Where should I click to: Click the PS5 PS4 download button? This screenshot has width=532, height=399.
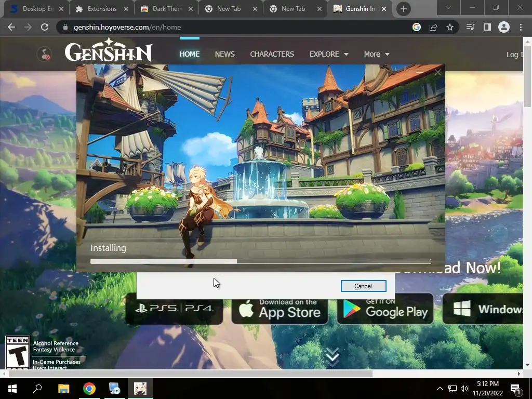(x=174, y=309)
